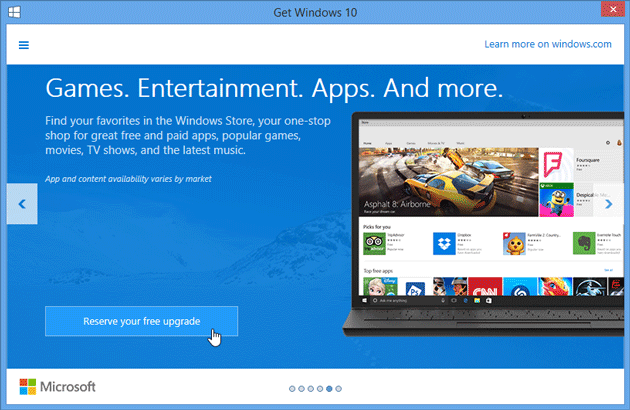Open the hamburger menu
This screenshot has width=630, height=410.
[24, 45]
